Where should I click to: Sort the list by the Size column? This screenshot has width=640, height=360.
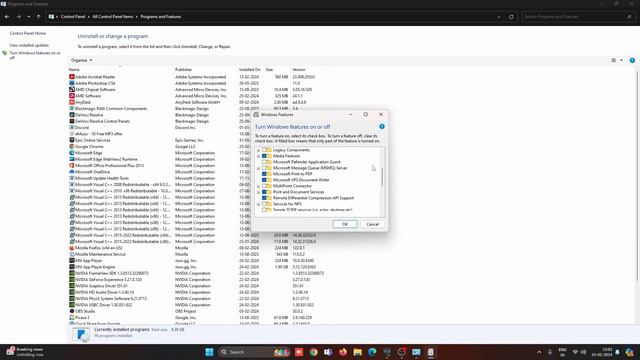[x=269, y=70]
